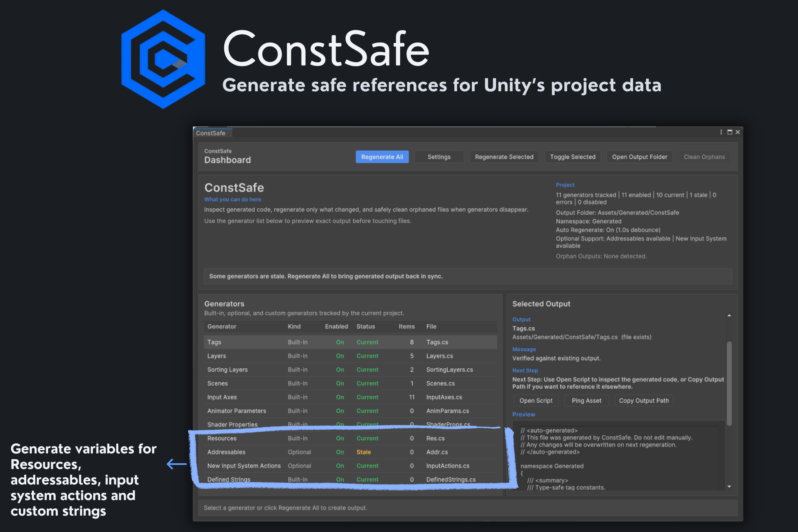Click SortingLayers.cs file name
Viewport: 798px width, 532px height.
pyautogui.click(x=449, y=370)
